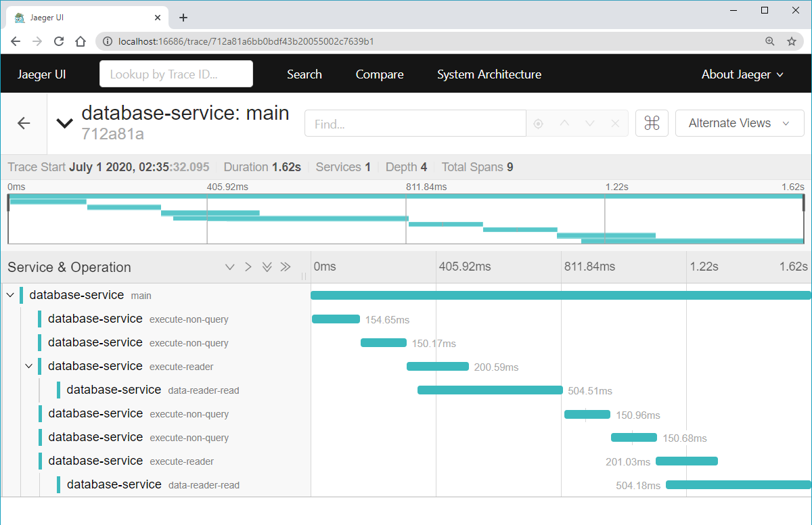
Task: Navigate to the Search page
Action: [304, 74]
